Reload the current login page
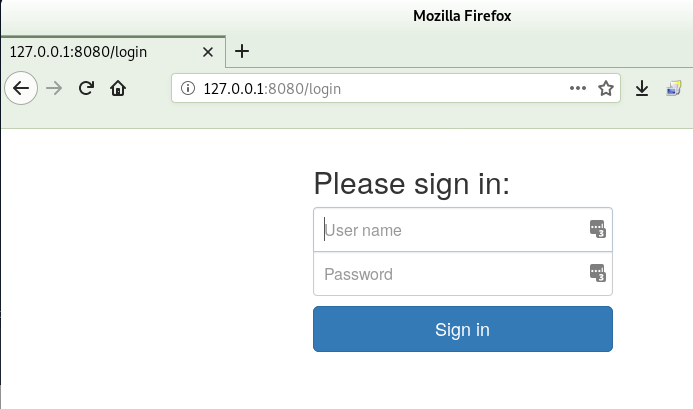This screenshot has width=693, height=409. pyautogui.click(x=86, y=88)
